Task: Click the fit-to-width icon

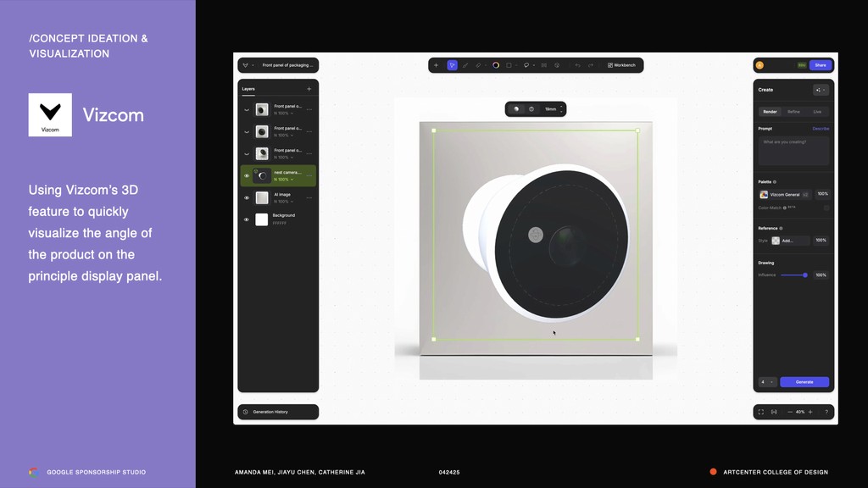Action: tap(774, 413)
